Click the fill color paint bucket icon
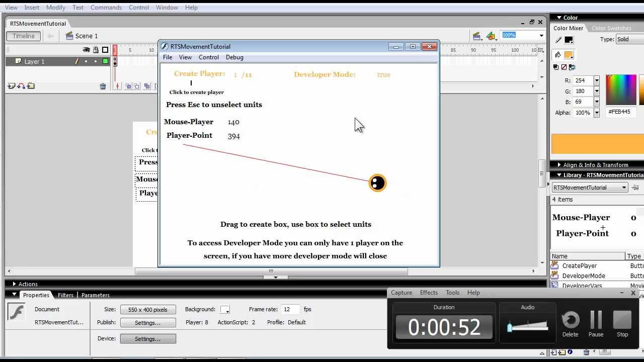The height and width of the screenshot is (362, 644). click(x=558, y=55)
